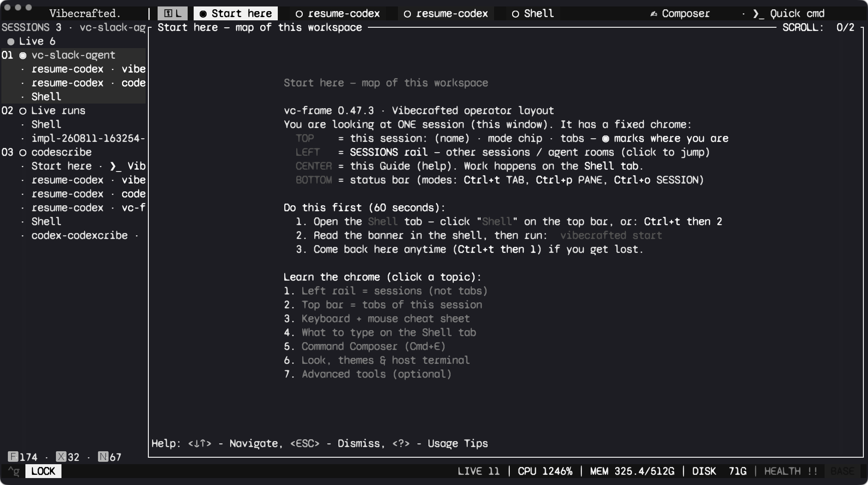Open topic 7: Advanced tools (optional)
868x485 pixels.
[376, 374]
